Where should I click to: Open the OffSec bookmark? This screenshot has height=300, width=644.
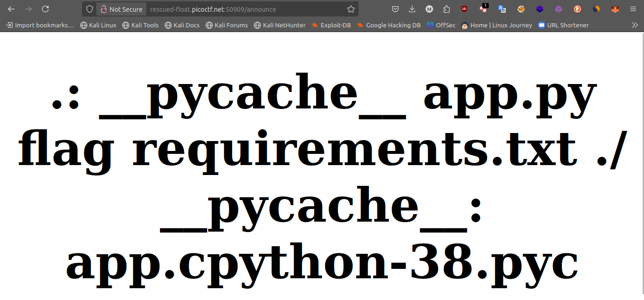(441, 25)
